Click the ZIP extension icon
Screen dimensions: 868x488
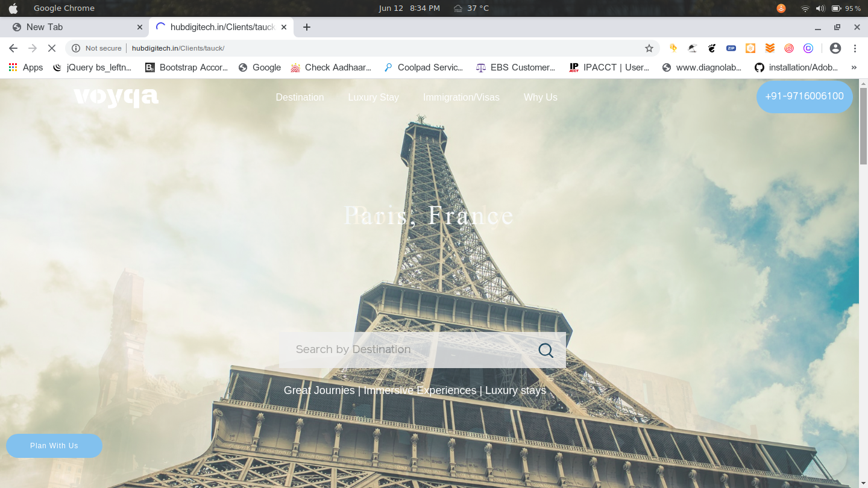pos(731,48)
